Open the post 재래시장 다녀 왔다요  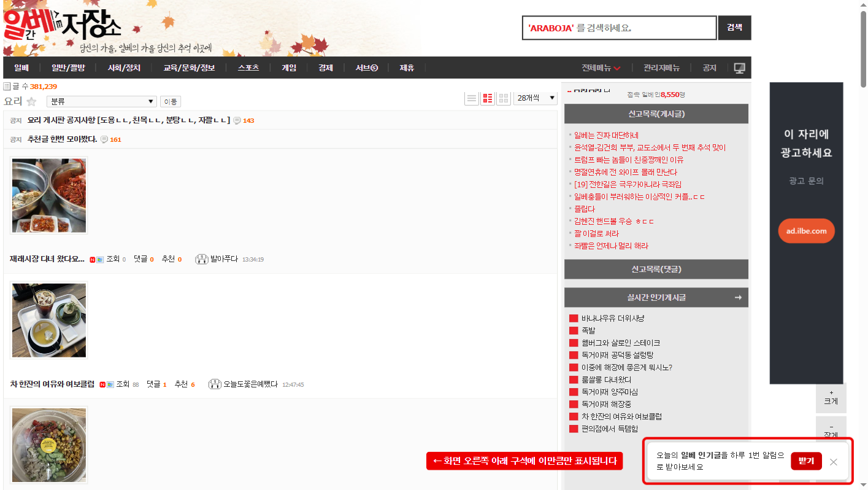coord(47,259)
